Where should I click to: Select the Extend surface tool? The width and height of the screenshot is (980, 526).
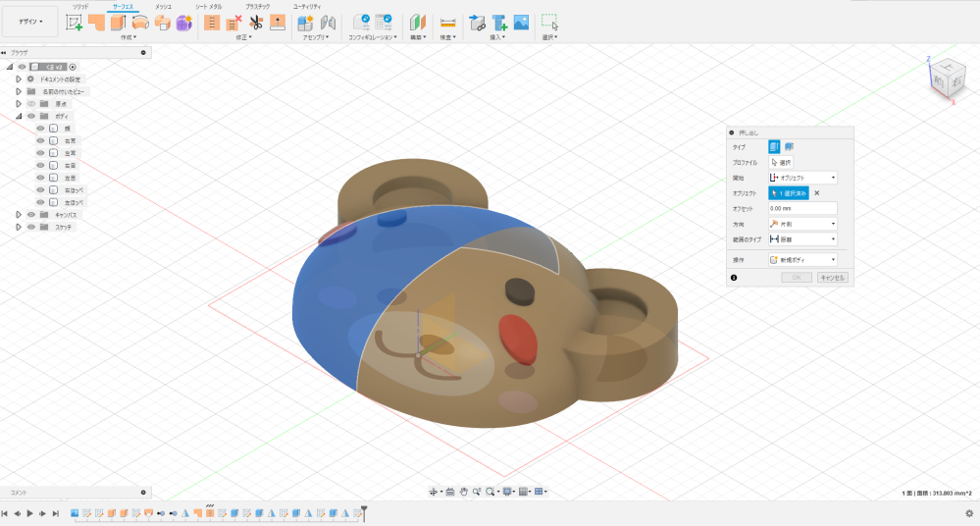pyautogui.click(x=278, y=23)
